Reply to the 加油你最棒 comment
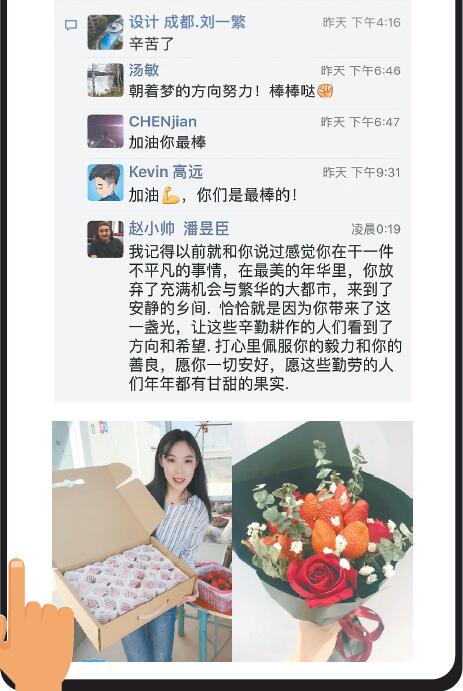 (x=167, y=142)
